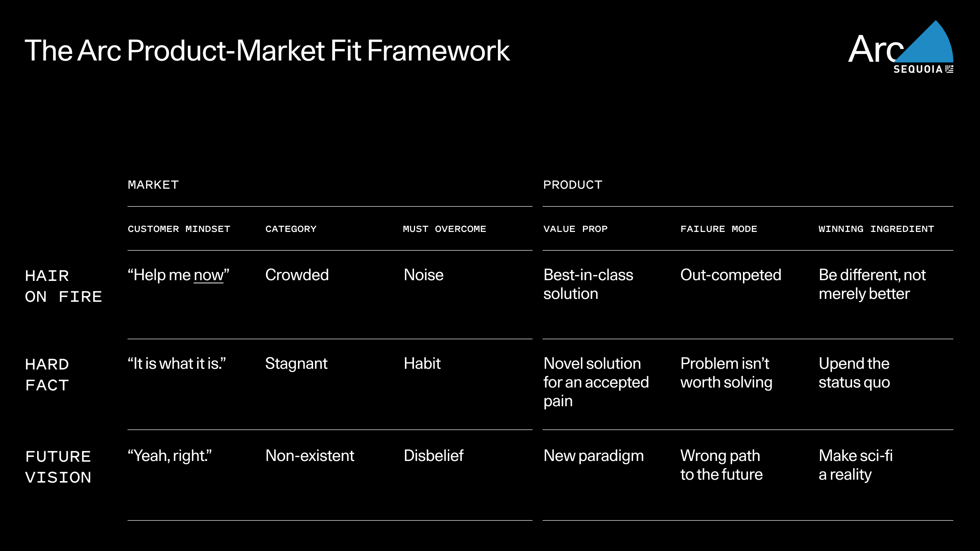Select the "Crowded" category cell
Viewport: 980px width, 551px height.
point(297,275)
